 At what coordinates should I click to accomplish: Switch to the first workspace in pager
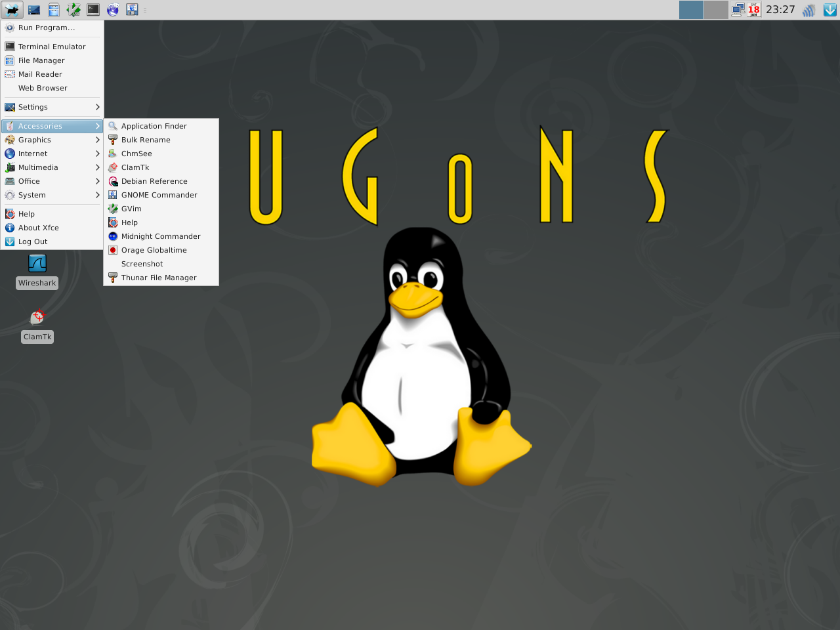pyautogui.click(x=691, y=10)
